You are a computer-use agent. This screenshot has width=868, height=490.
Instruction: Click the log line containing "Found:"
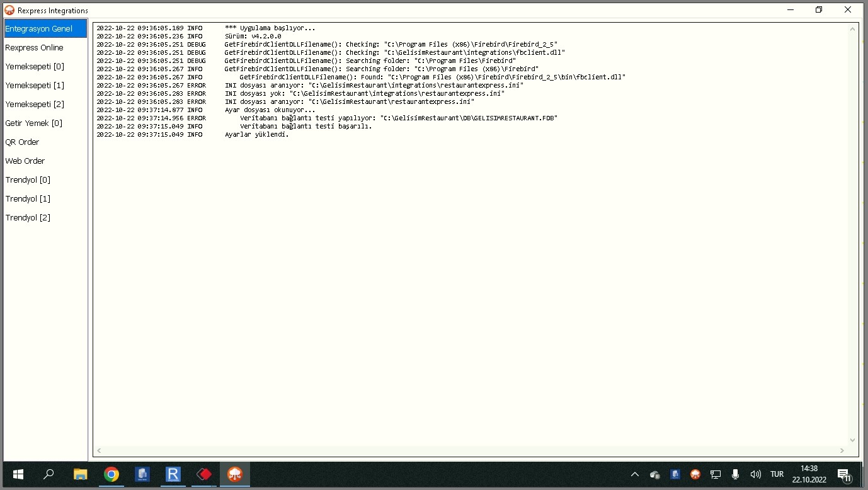pos(432,77)
